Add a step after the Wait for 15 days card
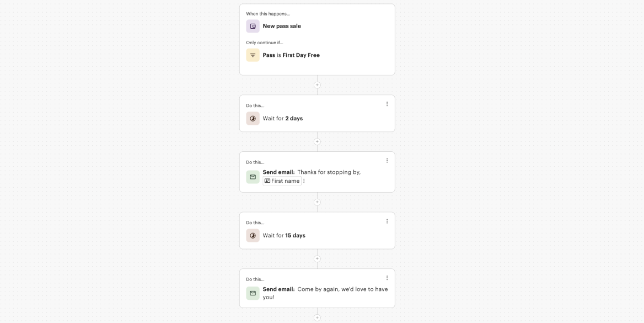This screenshot has height=323, width=644. [x=317, y=259]
